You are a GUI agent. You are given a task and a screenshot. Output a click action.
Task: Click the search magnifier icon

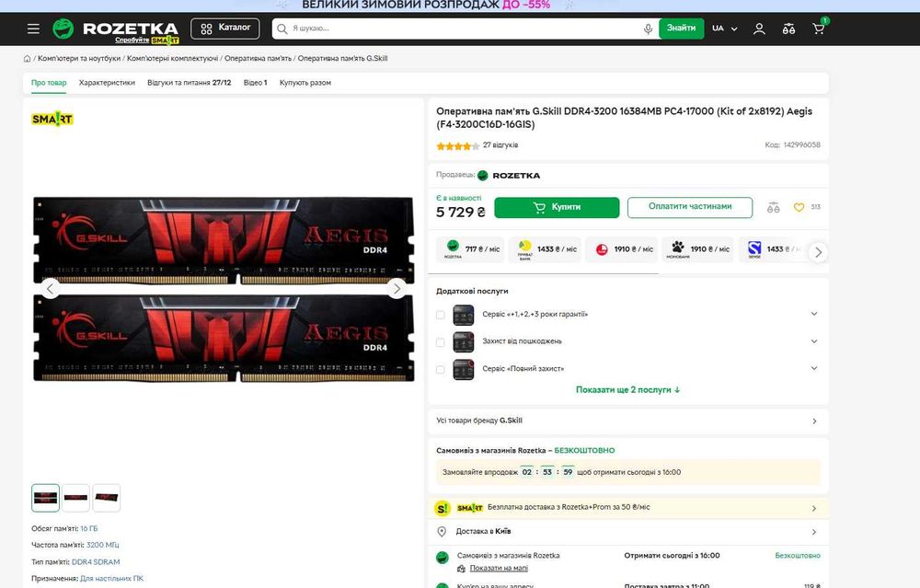point(282,29)
